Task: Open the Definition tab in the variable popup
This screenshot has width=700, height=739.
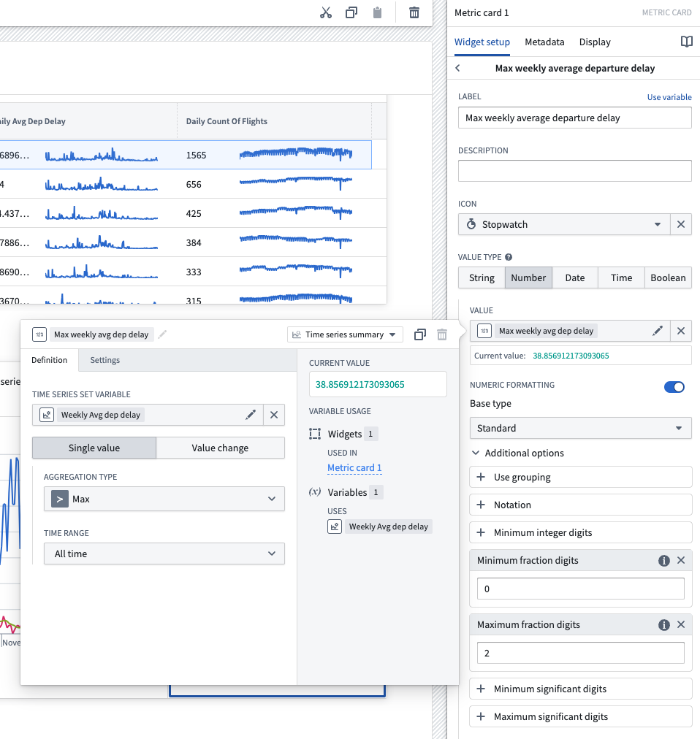Action: [x=50, y=360]
